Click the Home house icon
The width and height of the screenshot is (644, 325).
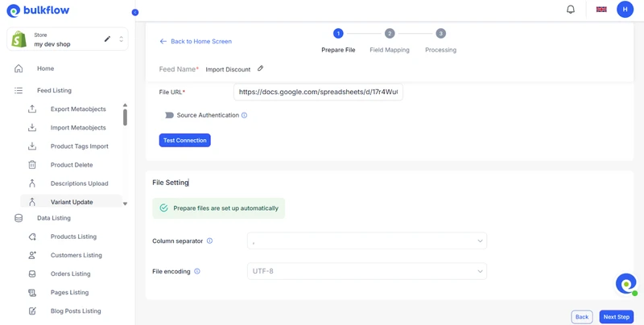tap(19, 68)
